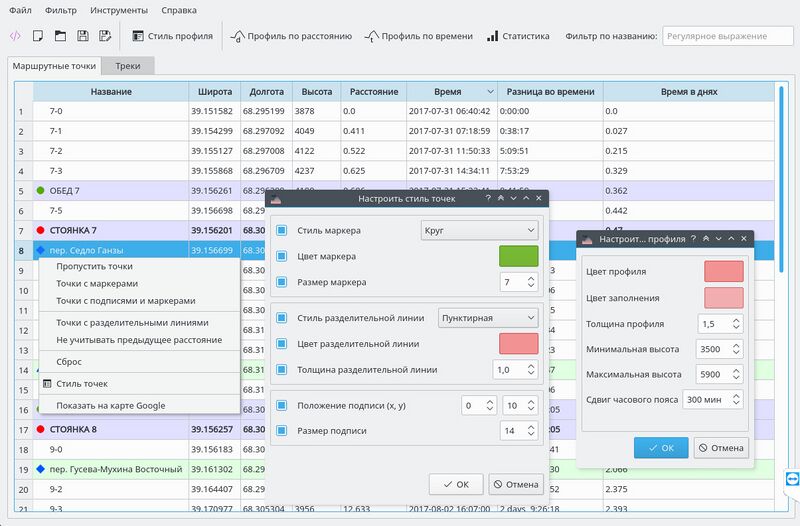Screen dimensions: 800x526
Task: Expand the Круг marker style dropdown
Action: pos(479,231)
